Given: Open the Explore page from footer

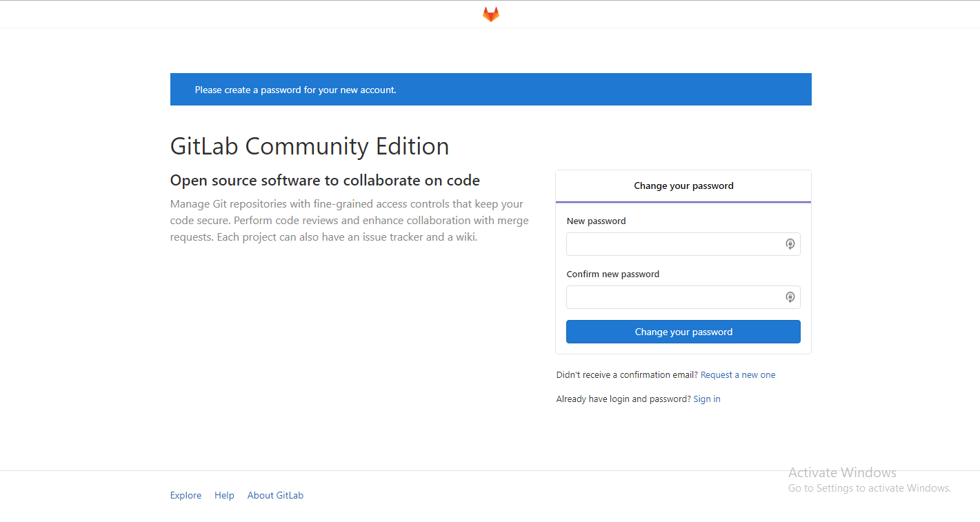Looking at the screenshot, I should (x=186, y=495).
